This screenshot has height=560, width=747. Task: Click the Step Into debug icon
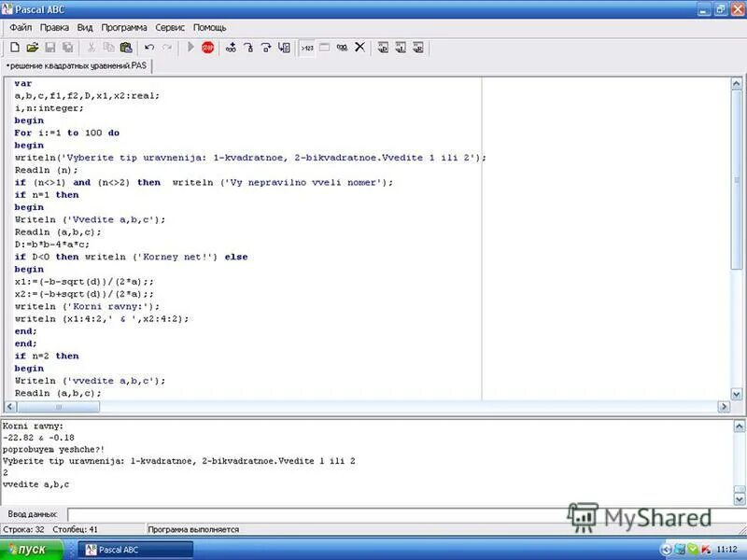pos(248,48)
